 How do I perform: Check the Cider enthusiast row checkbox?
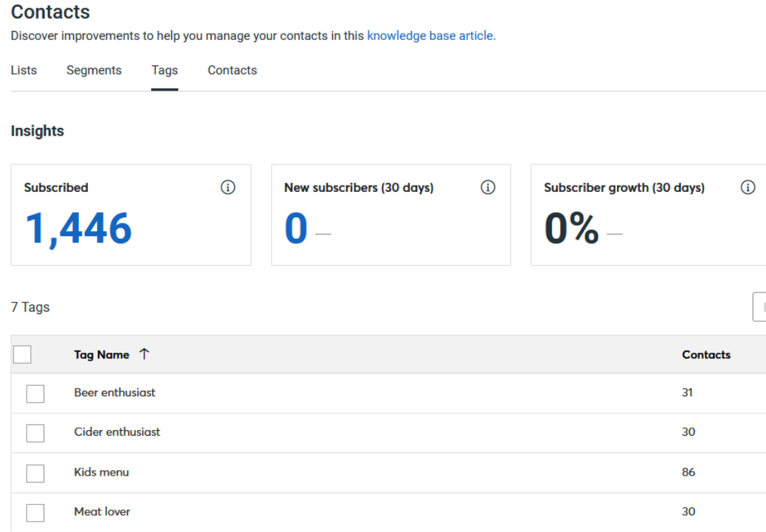tap(35, 433)
